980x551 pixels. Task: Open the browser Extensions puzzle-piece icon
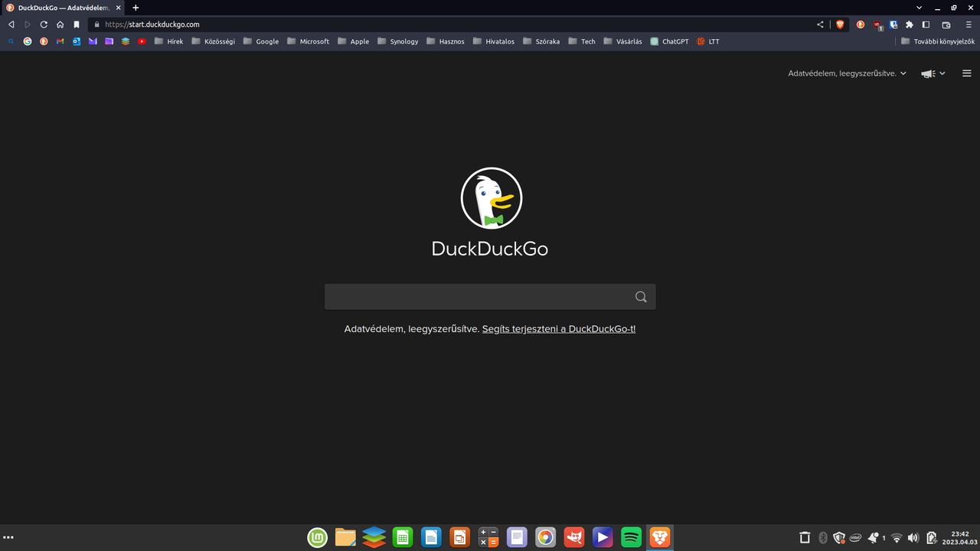[x=910, y=24]
